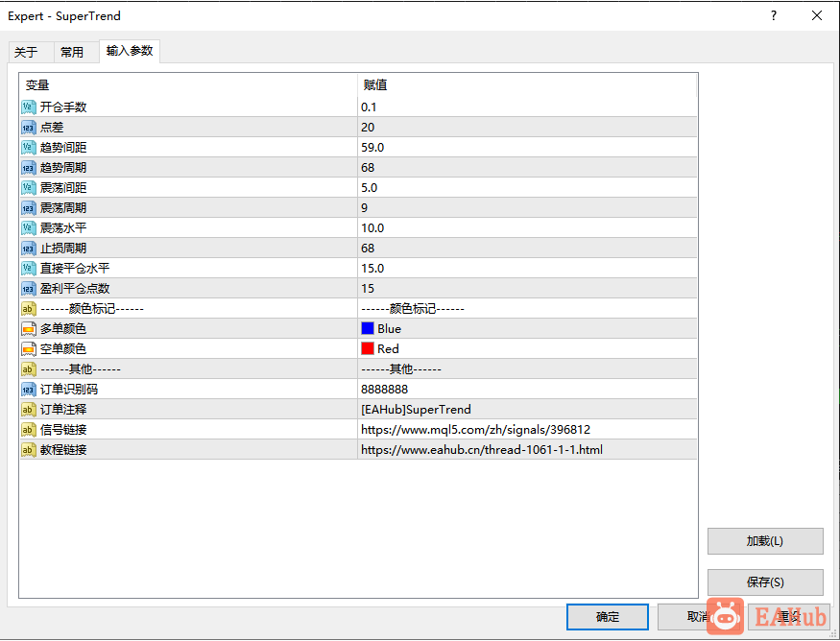Click the icon next to 震荡周期
Image resolution: width=840 pixels, height=641 pixels.
tap(28, 208)
